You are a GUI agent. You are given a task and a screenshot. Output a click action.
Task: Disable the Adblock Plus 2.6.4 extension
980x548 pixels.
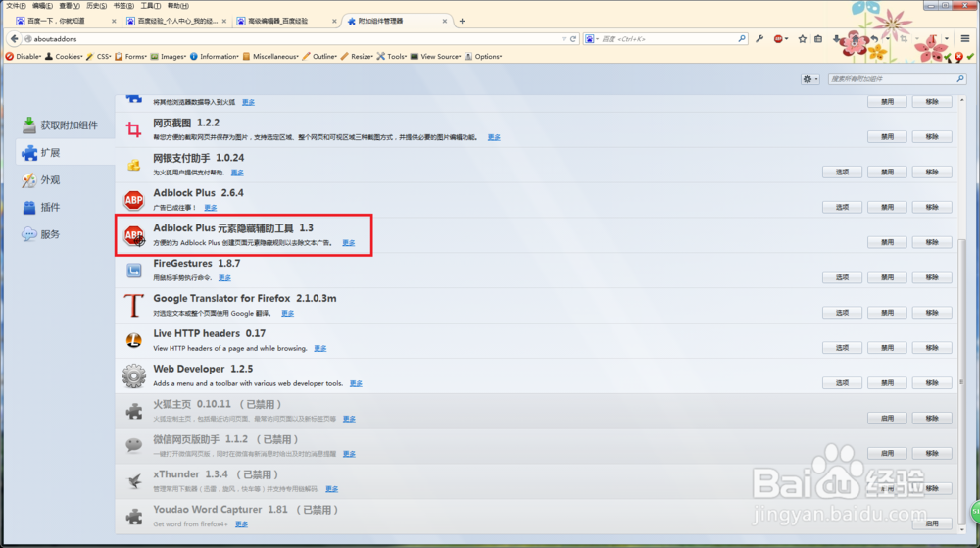point(887,207)
